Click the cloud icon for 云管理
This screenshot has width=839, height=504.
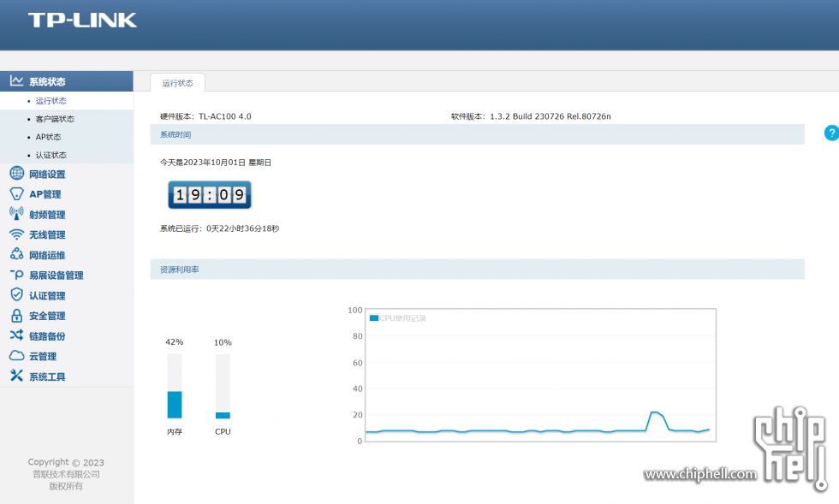(16, 356)
